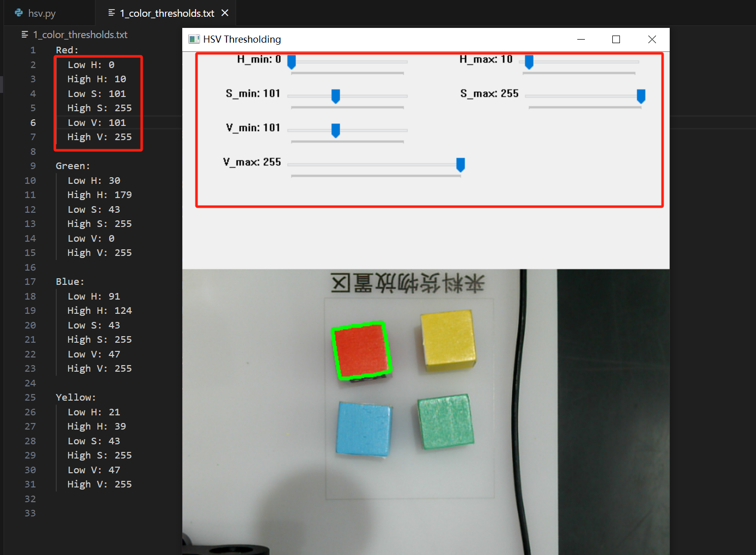Viewport: 756px width, 555px height.
Task: Close the 1_color_thresholds.txt tab
Action: point(225,13)
